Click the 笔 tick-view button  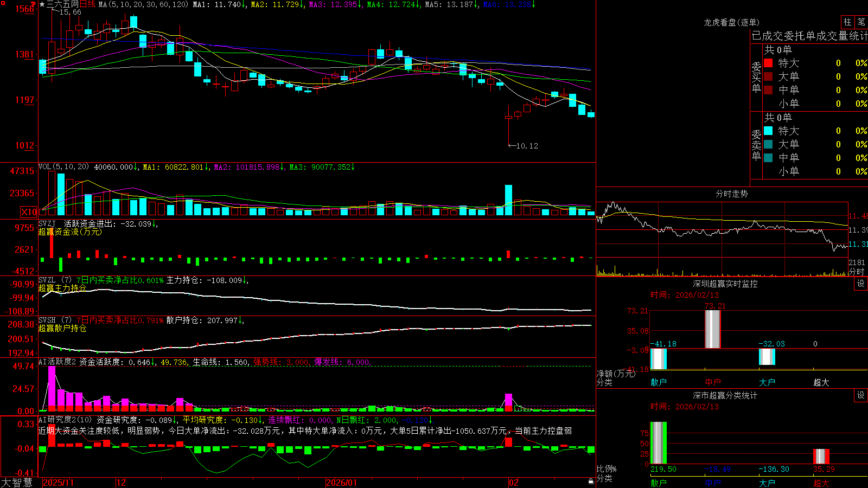click(861, 22)
